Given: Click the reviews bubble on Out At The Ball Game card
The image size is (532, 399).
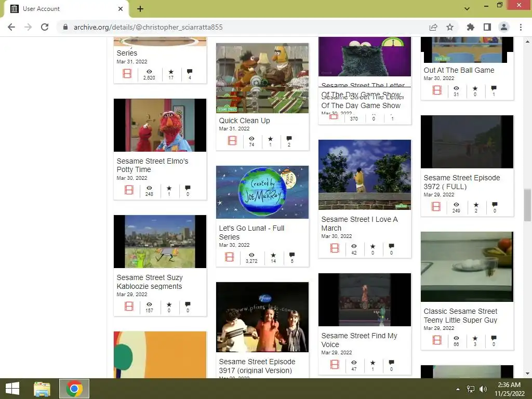Looking at the screenshot, I should click(494, 88).
